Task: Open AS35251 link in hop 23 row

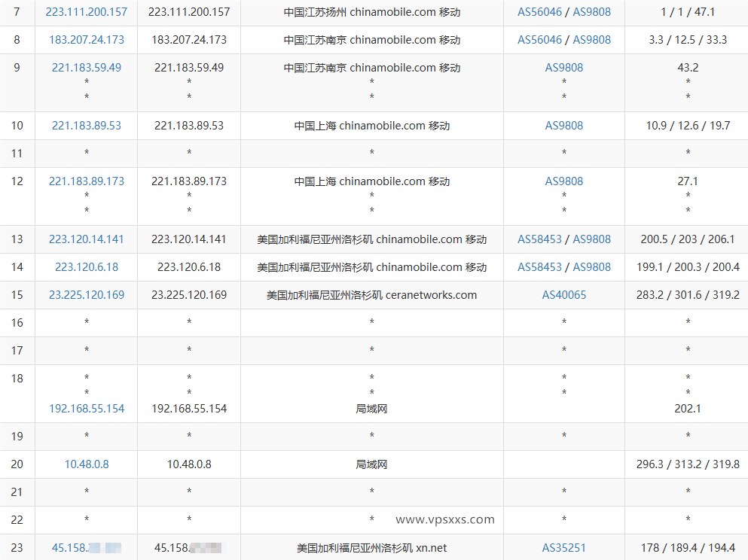Action: tap(564, 548)
